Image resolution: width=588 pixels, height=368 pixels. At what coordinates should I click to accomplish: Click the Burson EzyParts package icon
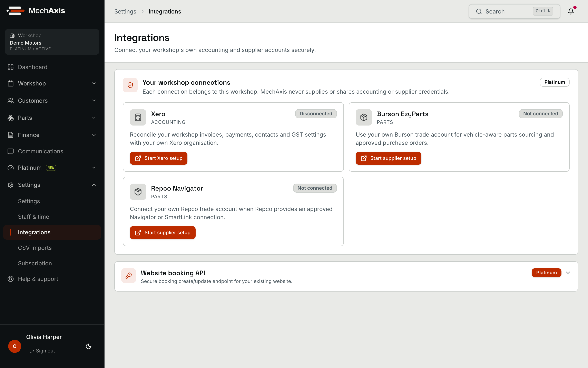pyautogui.click(x=364, y=117)
